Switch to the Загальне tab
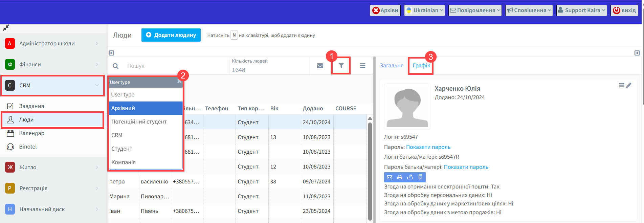Screen dimensions: 644x223 coord(392,65)
